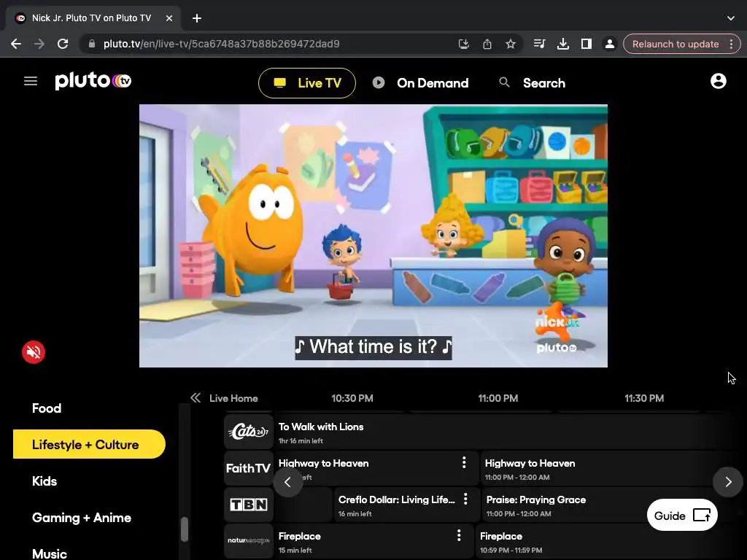
Task: Open media controls icon in browser toolbar
Action: click(x=539, y=44)
